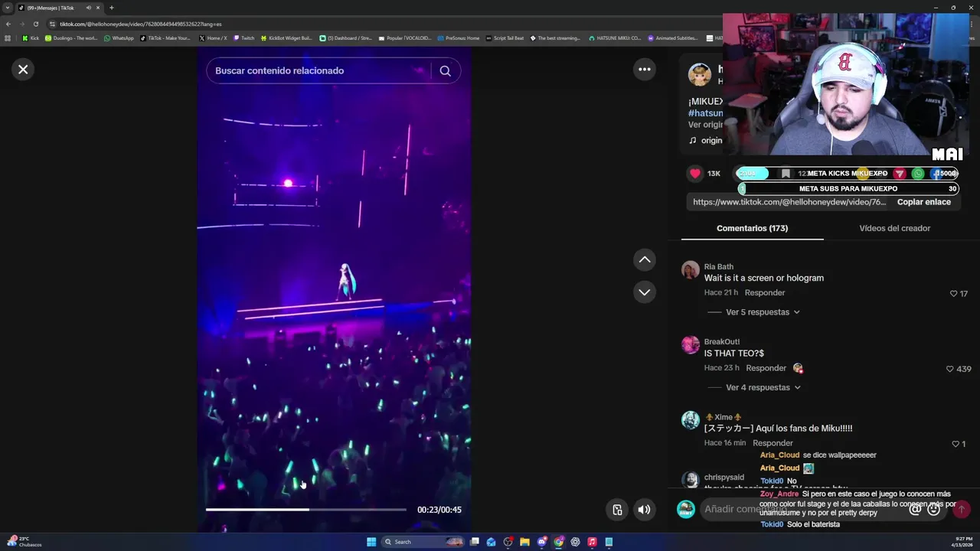Open the tab search dropdown chevron
This screenshot has width=980, height=551.
(x=8, y=8)
